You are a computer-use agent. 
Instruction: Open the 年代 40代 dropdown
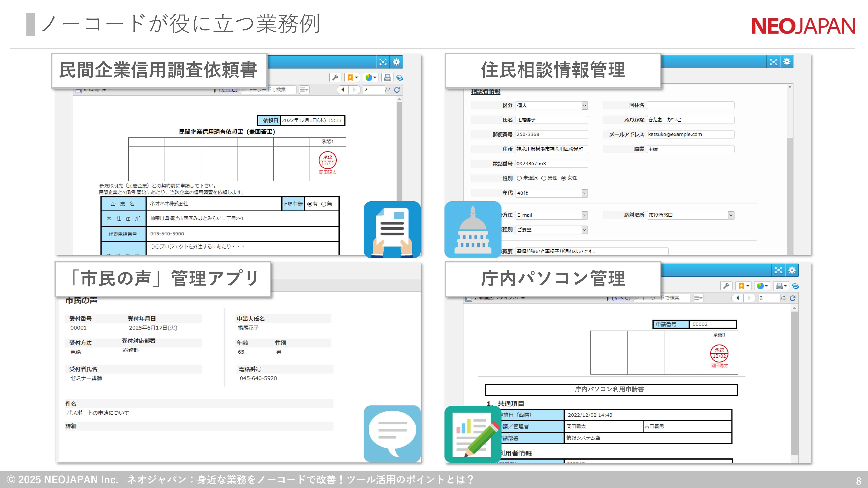(x=585, y=193)
